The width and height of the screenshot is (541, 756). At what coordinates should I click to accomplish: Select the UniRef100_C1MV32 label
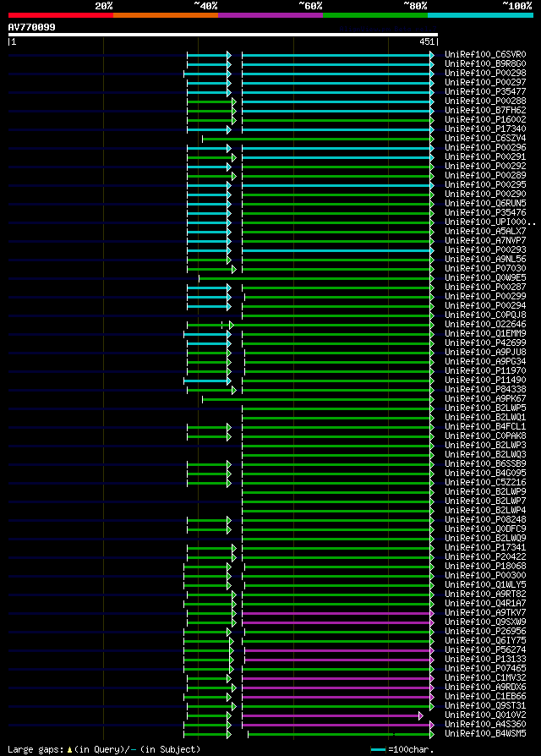point(485,678)
